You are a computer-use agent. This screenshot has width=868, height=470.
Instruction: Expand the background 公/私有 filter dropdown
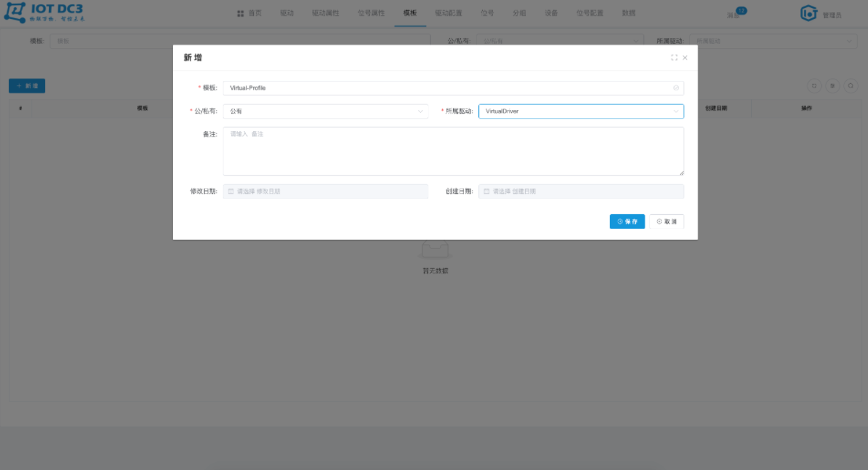pyautogui.click(x=559, y=41)
